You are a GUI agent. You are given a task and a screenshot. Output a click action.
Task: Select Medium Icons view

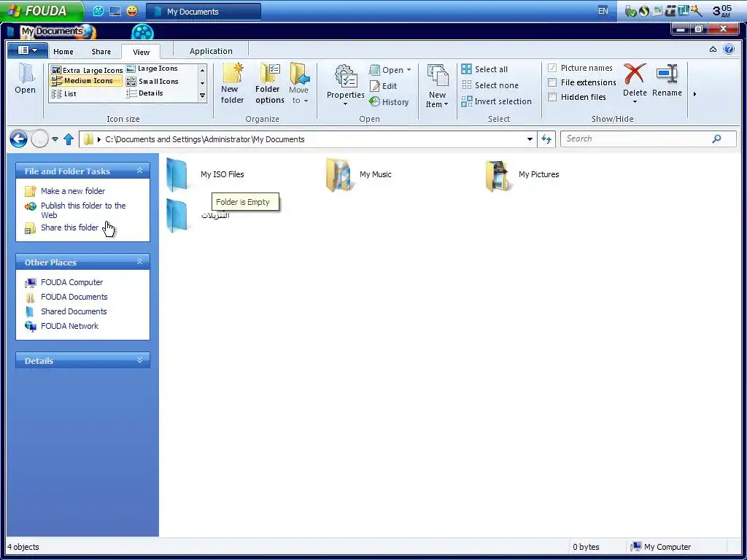point(86,81)
